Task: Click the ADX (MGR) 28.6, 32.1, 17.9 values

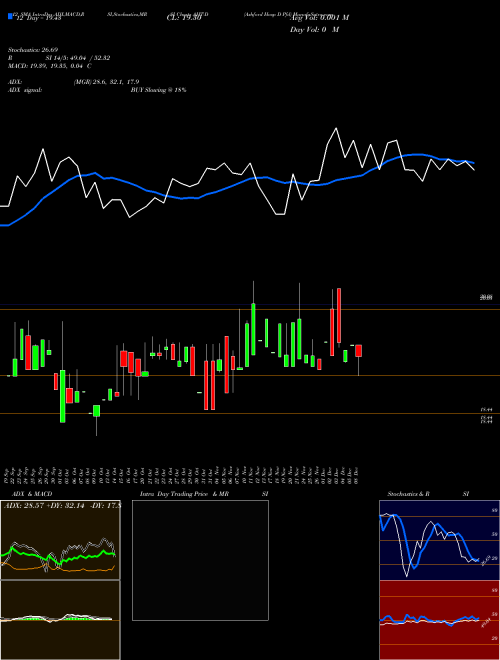Action: coord(106,82)
